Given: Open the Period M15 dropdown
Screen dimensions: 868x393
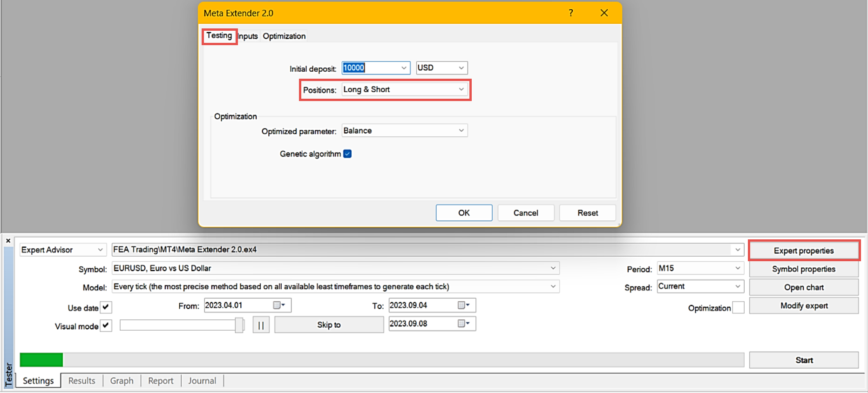Looking at the screenshot, I should pos(738,268).
